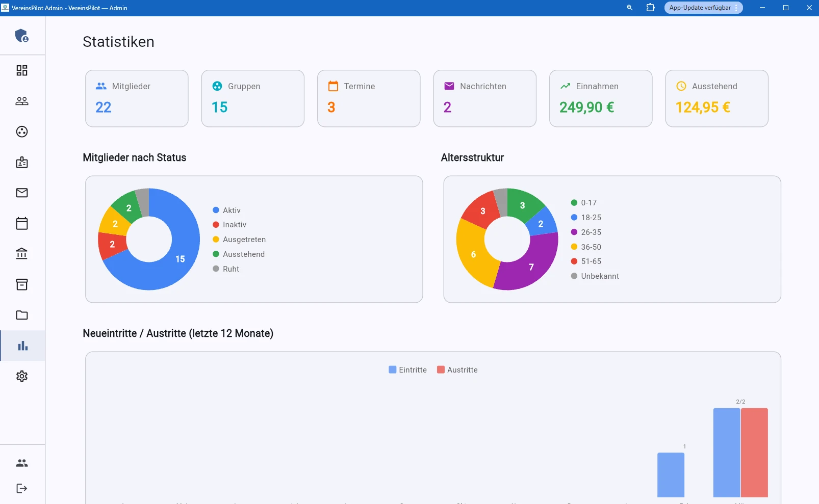Open Nachrichten via the envelope icon
This screenshot has width=819, height=504.
point(22,193)
